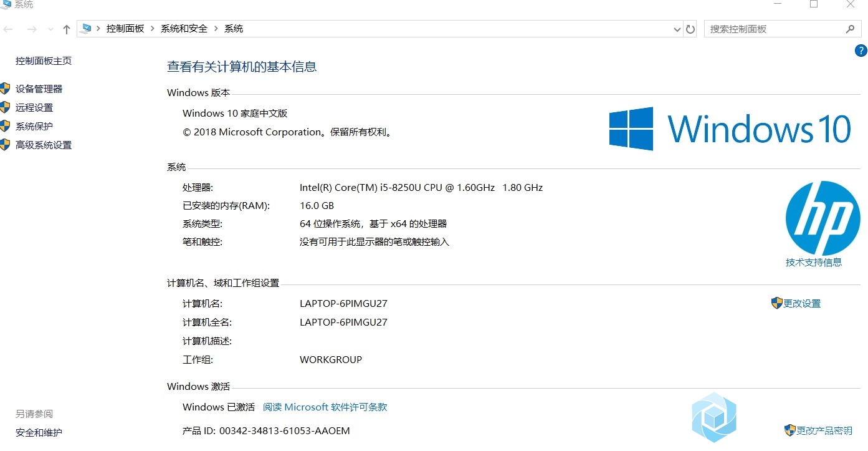Select 控制面板 in the breadcrumb path
This screenshot has height=451, width=868.
[x=125, y=29]
